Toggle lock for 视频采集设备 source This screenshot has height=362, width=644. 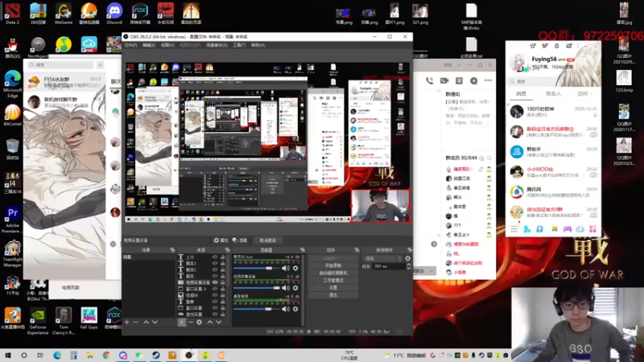[223, 282]
